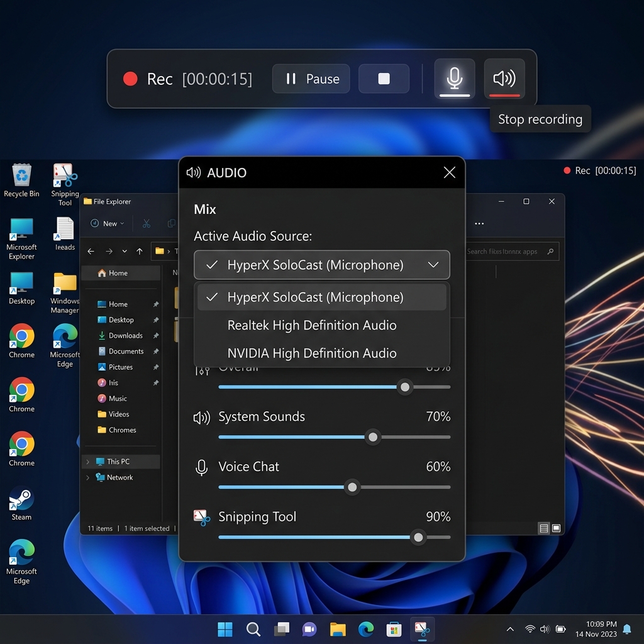The height and width of the screenshot is (644, 644).
Task: Click the Cut scissors icon in File Explorer
Action: click(x=147, y=223)
